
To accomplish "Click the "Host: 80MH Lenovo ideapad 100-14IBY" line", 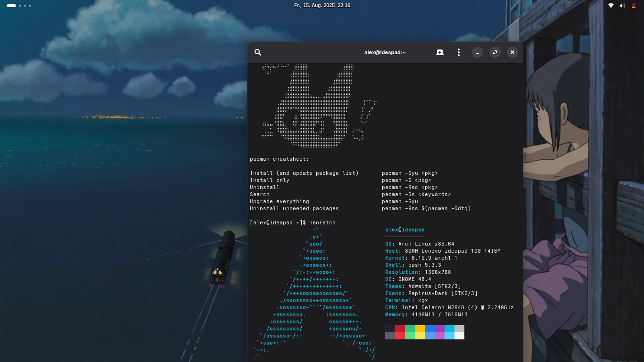I will click(x=443, y=251).
